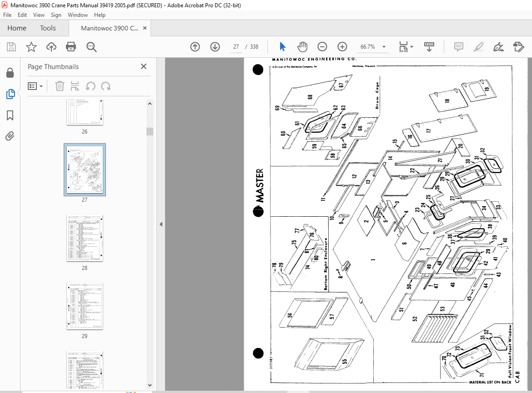This screenshot has height=393, width=532.
Task: Open the Edit menu
Action: click(22, 15)
